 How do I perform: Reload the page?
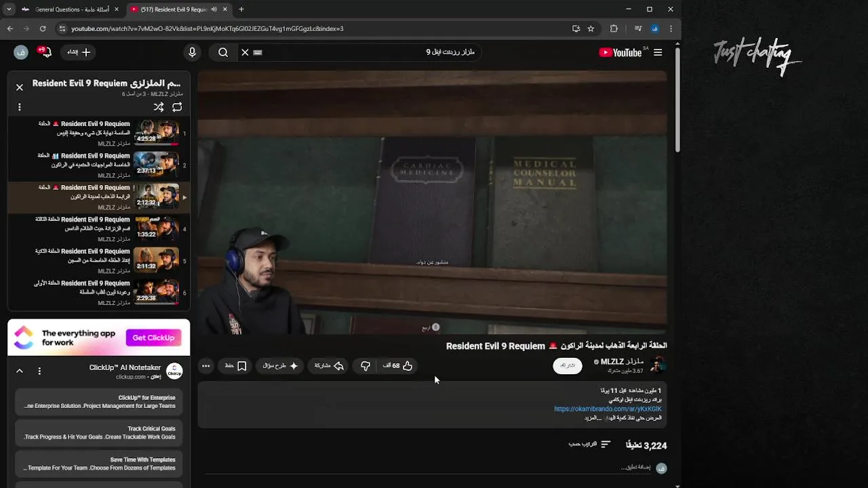43,28
